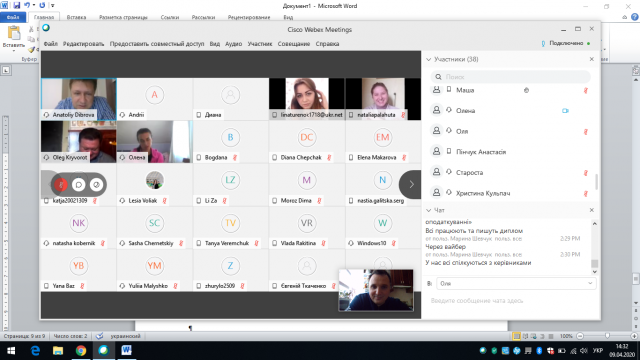The width and height of the screenshot is (640, 360).
Task: Click the mute button on katja20021309 tile
Action: [x=61, y=185]
